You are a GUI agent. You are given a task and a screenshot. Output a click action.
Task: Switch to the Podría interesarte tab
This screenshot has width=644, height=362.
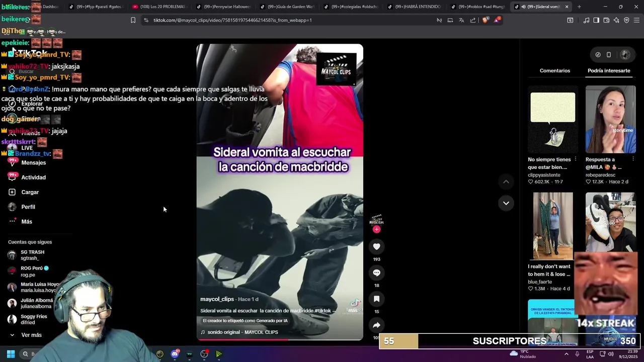click(x=609, y=70)
